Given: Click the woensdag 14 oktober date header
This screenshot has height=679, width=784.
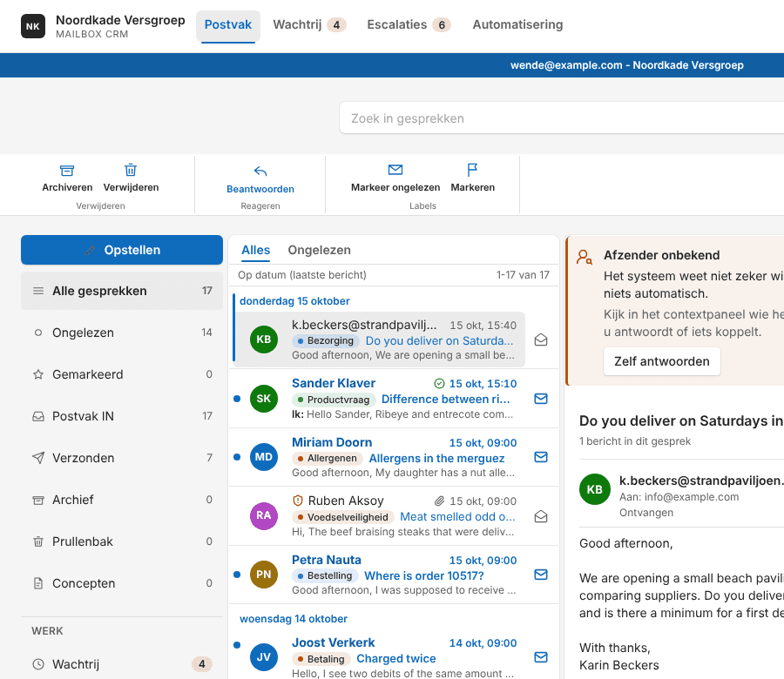Looking at the screenshot, I should [x=294, y=619].
